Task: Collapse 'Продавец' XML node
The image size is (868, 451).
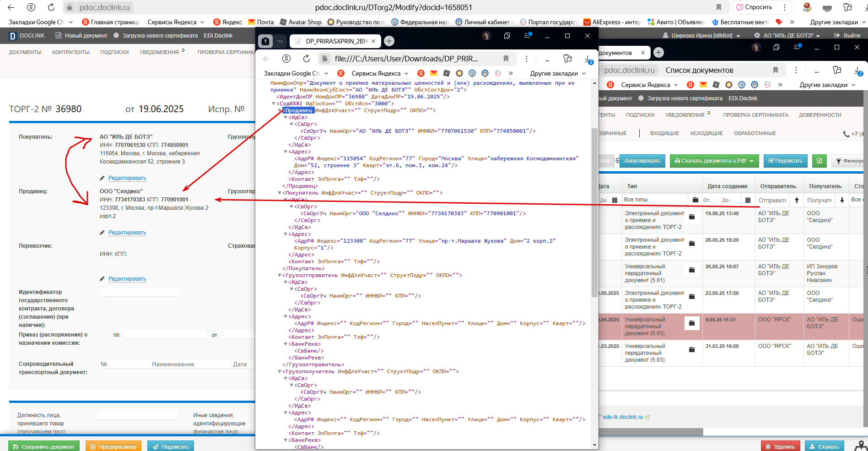Action: point(280,111)
